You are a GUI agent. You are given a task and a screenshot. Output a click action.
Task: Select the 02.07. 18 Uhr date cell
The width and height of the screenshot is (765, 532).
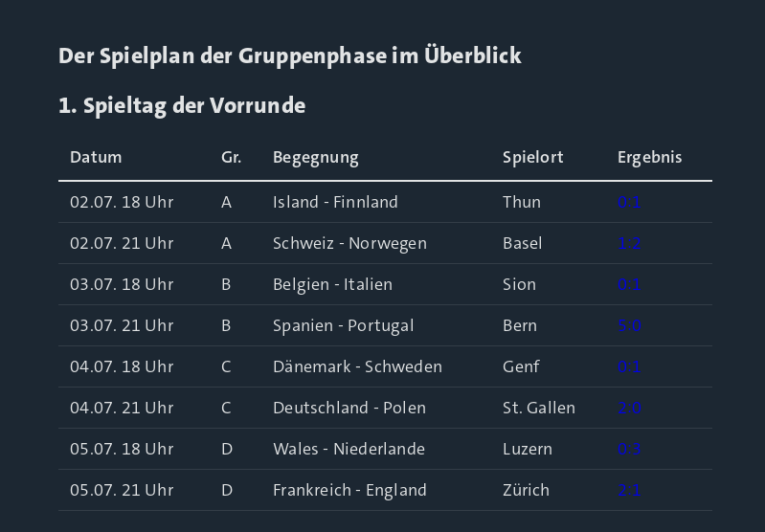point(122,202)
